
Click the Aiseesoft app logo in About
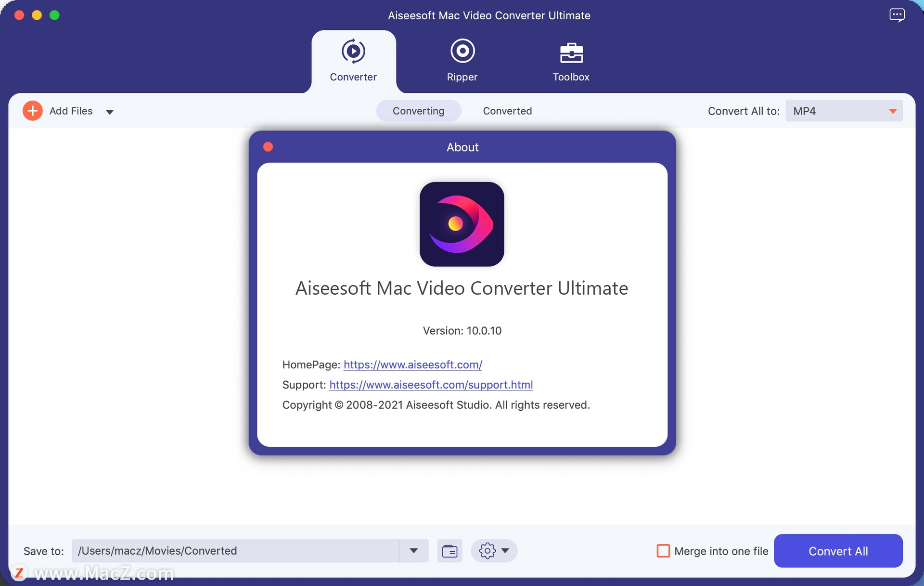pyautogui.click(x=462, y=224)
